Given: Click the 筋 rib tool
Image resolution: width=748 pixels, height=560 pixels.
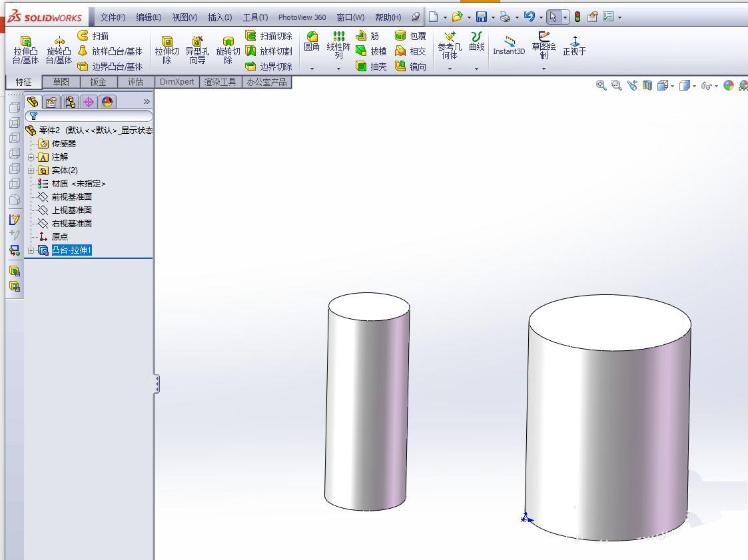Looking at the screenshot, I should (367, 36).
